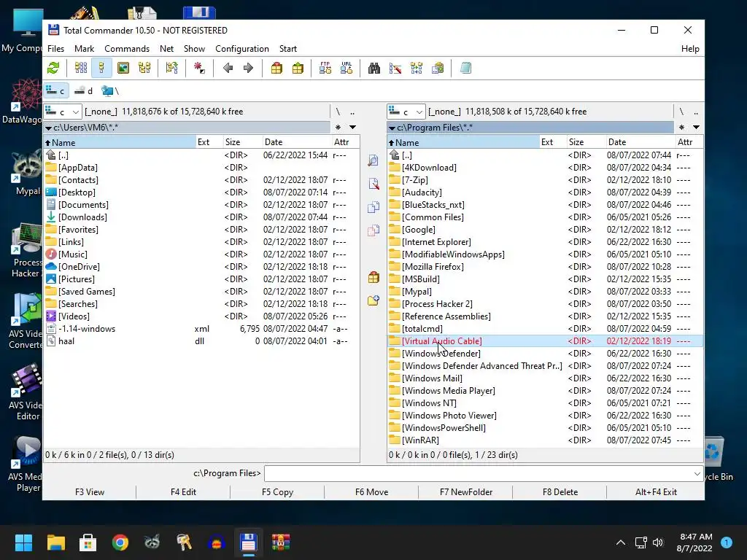This screenshot has width=747, height=560.
Task: Open left panel directory history arrow
Action: 352,127
